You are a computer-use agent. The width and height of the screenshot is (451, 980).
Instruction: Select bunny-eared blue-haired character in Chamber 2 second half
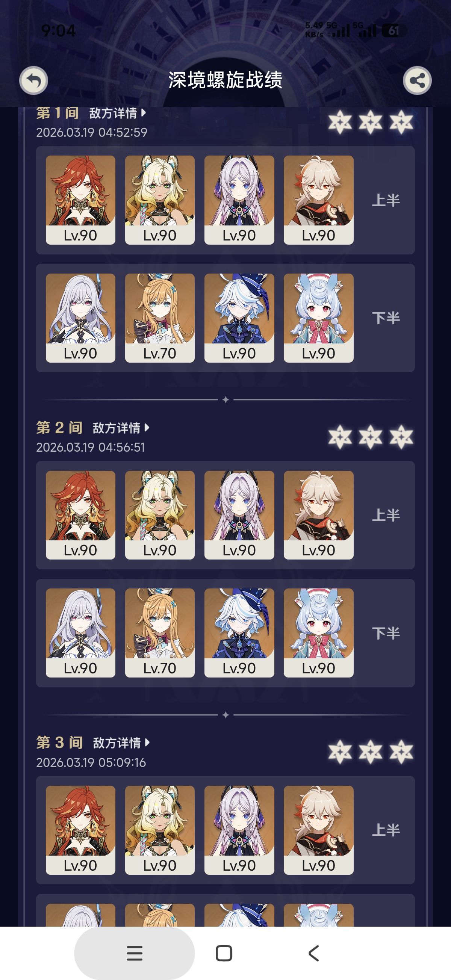[x=319, y=633]
